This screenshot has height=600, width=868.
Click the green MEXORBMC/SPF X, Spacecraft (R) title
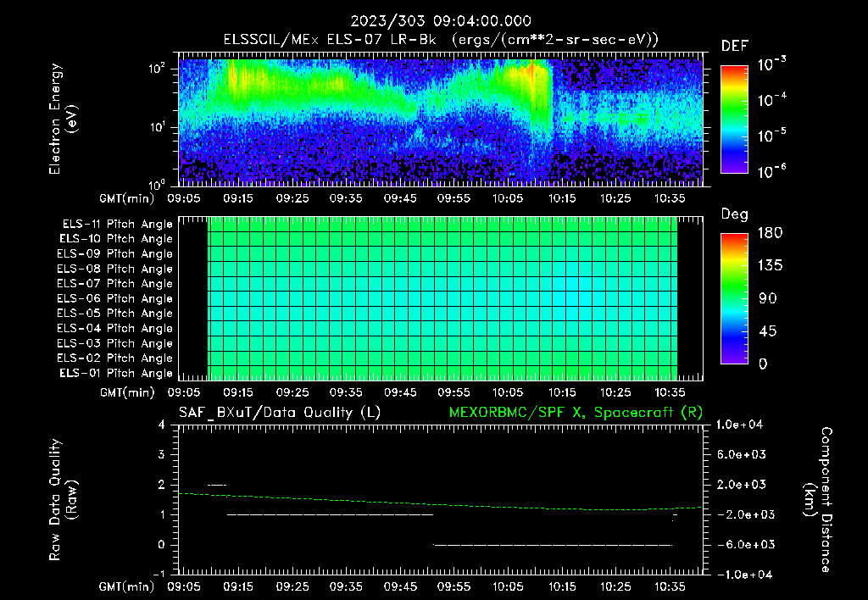point(576,413)
